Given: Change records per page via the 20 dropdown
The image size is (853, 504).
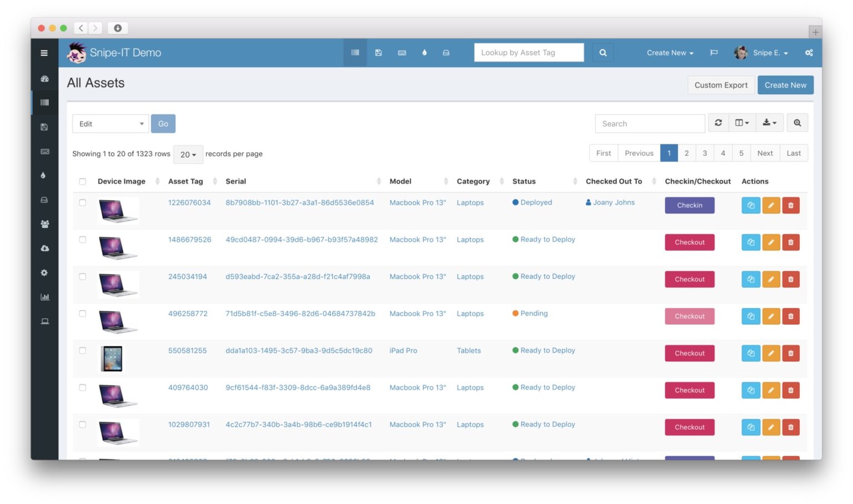Looking at the screenshot, I should [188, 154].
